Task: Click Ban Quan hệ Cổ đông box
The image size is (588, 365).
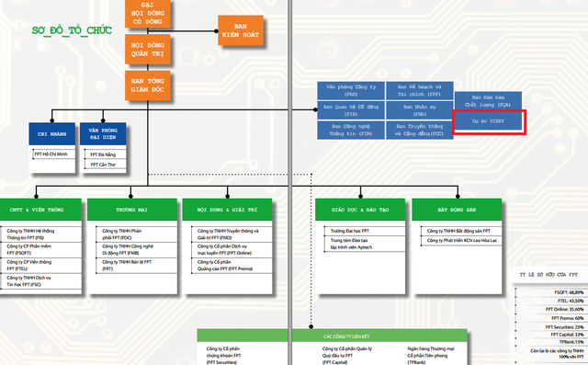Action: (351, 110)
